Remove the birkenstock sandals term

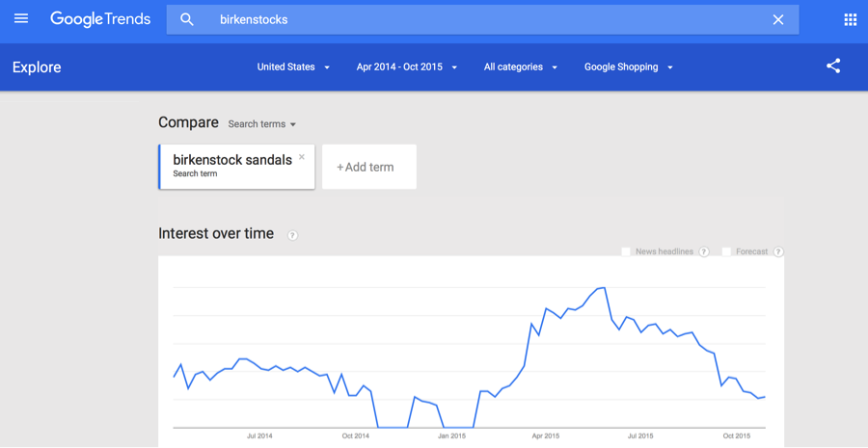tap(302, 156)
